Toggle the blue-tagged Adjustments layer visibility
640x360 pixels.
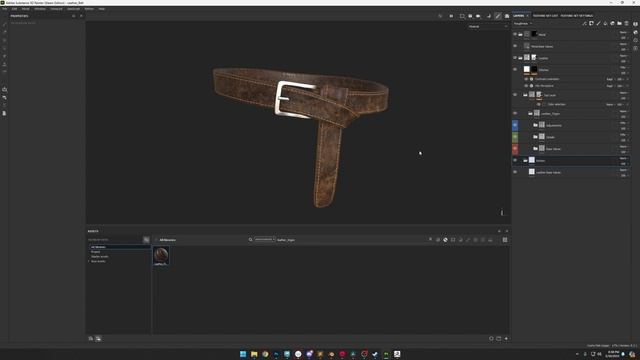(515, 125)
